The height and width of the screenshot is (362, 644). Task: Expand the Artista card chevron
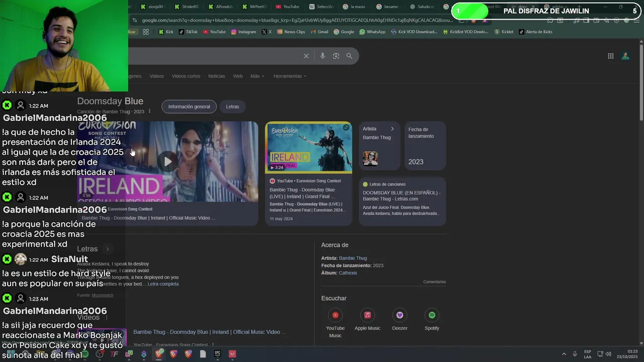392,129
